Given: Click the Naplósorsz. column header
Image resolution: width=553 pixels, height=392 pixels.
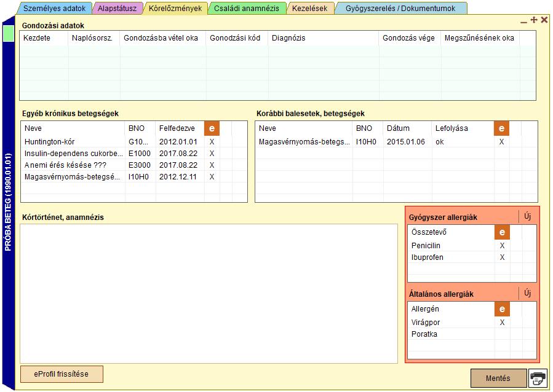Looking at the screenshot, I should point(92,38).
